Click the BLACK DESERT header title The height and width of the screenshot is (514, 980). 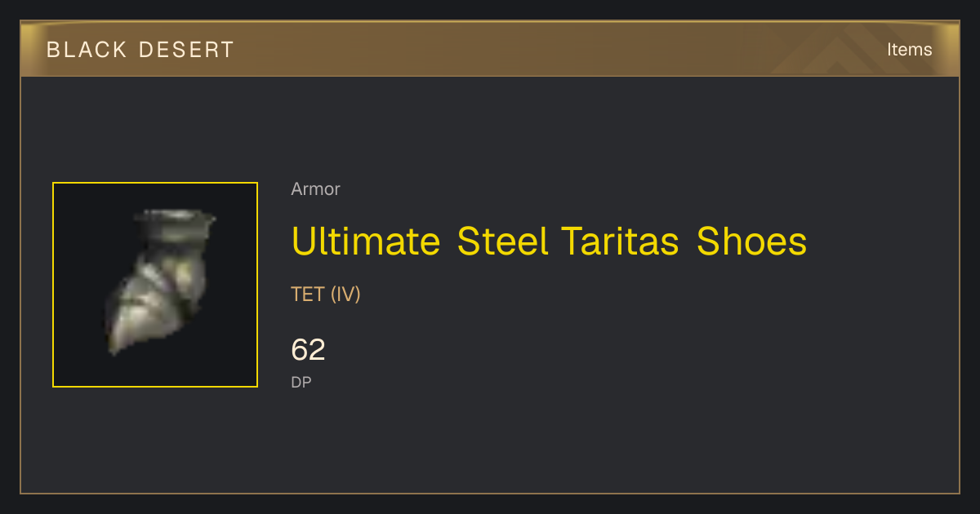140,50
